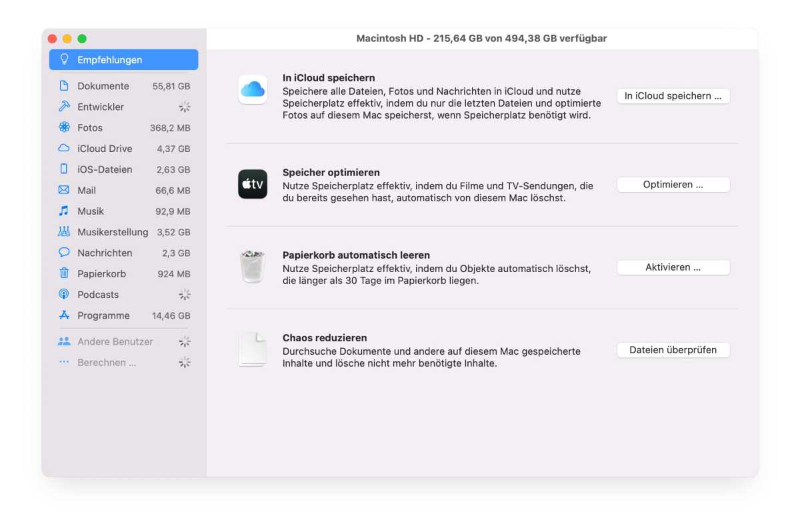Click the "Optimieren ..." button

click(x=673, y=185)
